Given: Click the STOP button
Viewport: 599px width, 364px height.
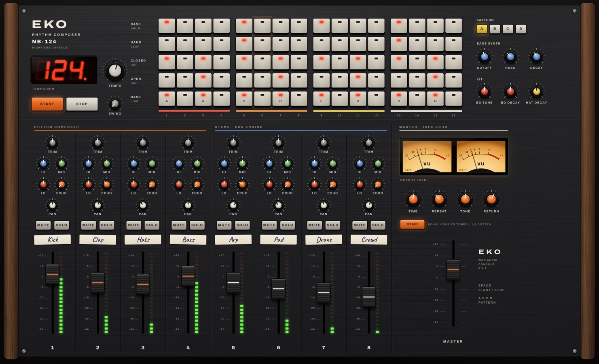Looking at the screenshot, I should (x=82, y=104).
